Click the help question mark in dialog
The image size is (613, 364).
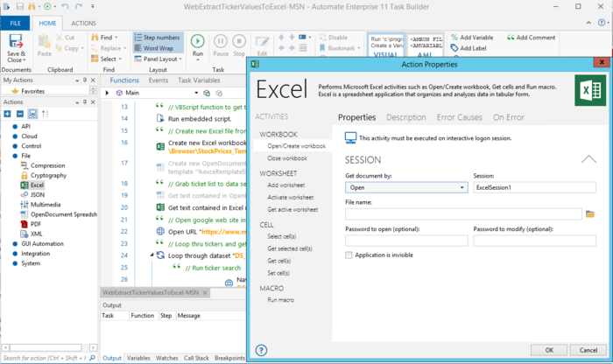click(261, 350)
